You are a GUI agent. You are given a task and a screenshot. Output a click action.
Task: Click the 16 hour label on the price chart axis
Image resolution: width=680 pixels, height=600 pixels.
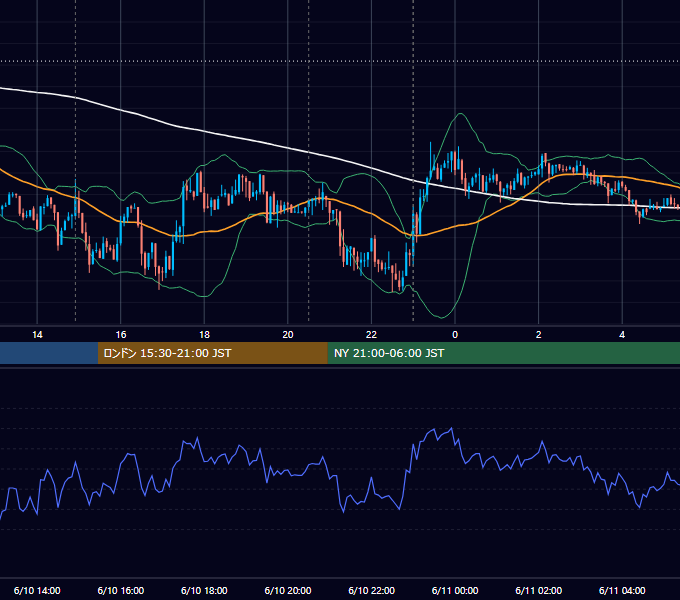121,335
